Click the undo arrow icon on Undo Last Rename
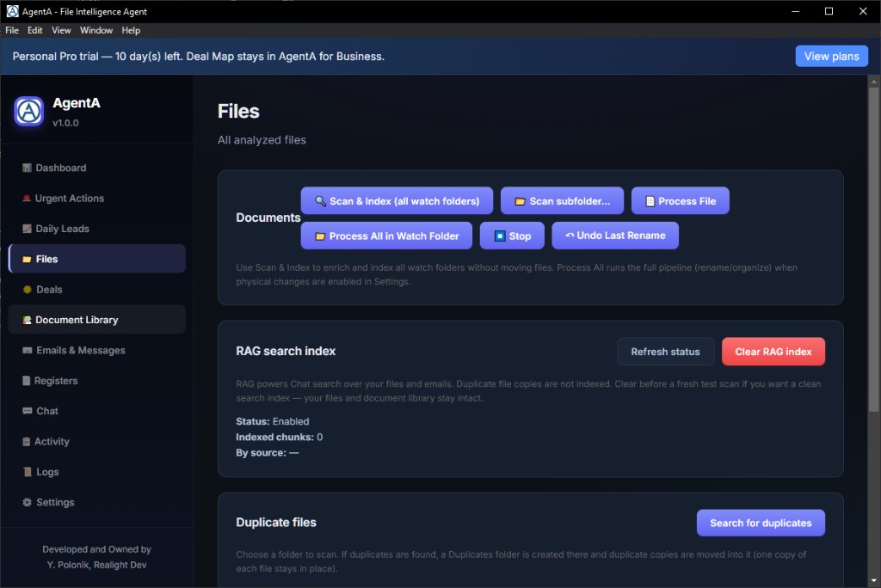The height and width of the screenshot is (588, 881). tap(570, 236)
